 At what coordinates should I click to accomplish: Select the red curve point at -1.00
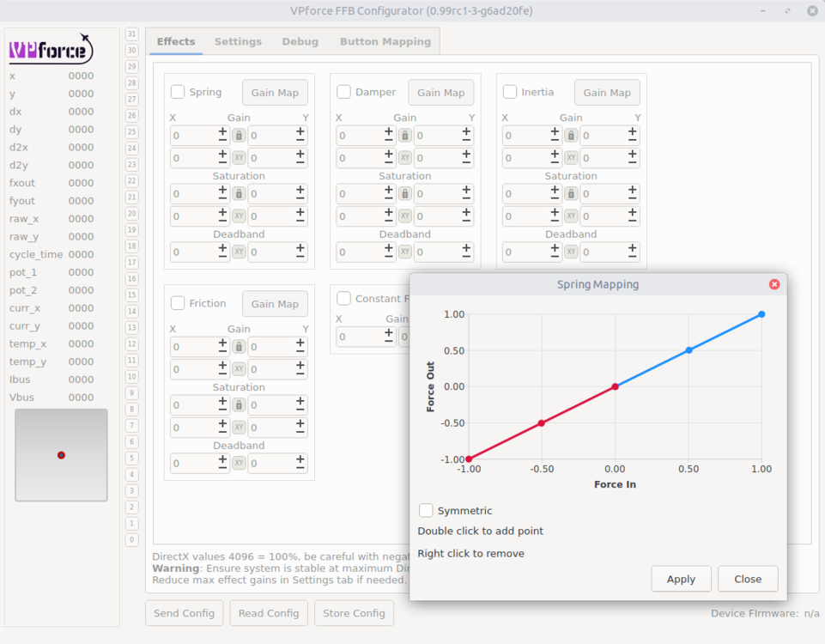[x=469, y=459]
